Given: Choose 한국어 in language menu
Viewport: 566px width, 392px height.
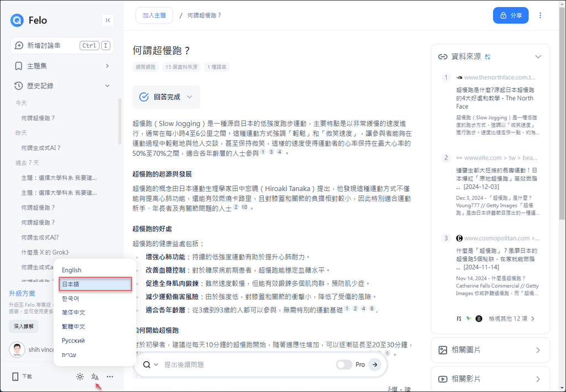Looking at the screenshot, I should point(70,298).
